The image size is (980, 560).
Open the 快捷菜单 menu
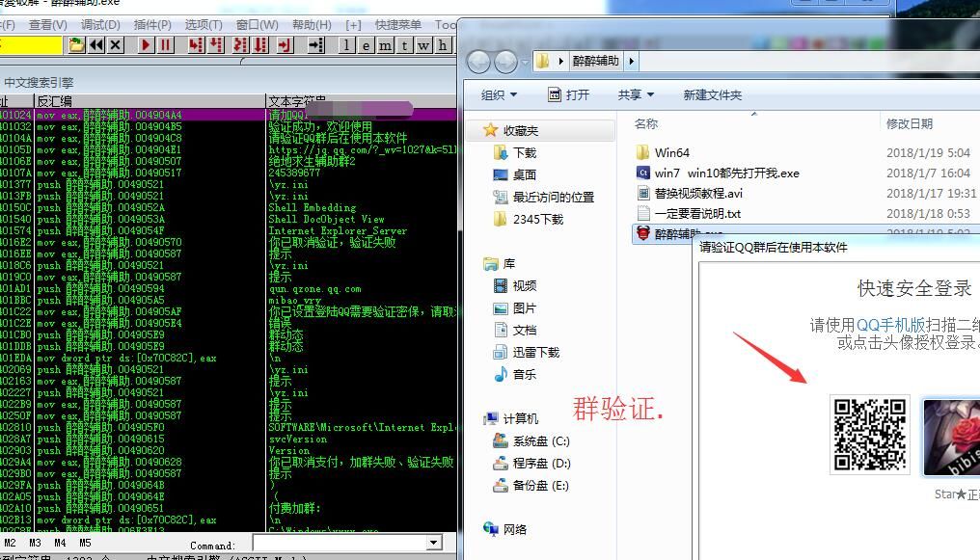(398, 24)
